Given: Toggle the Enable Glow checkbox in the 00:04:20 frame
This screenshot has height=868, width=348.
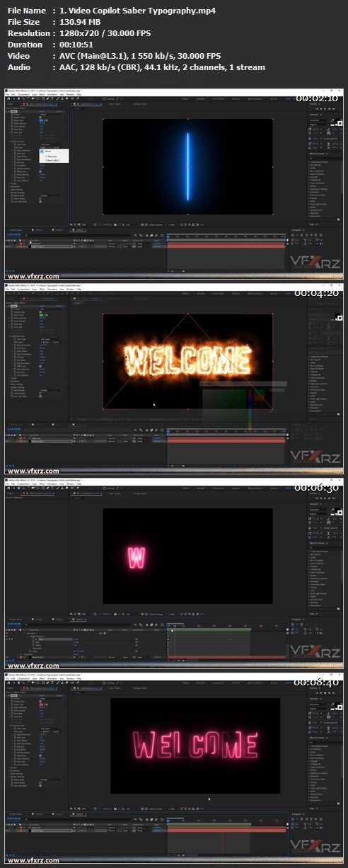Looking at the screenshot, I should pyautogui.click(x=40, y=312).
